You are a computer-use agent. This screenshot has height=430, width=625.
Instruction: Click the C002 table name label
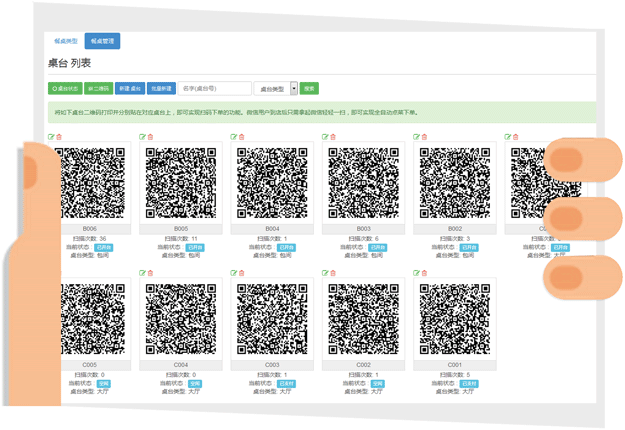pyautogui.click(x=364, y=365)
